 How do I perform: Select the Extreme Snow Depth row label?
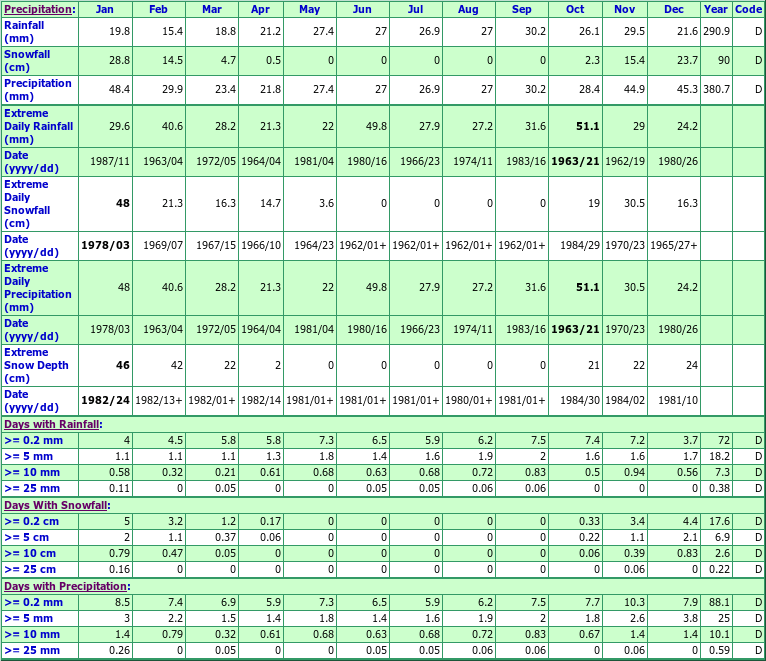point(36,365)
